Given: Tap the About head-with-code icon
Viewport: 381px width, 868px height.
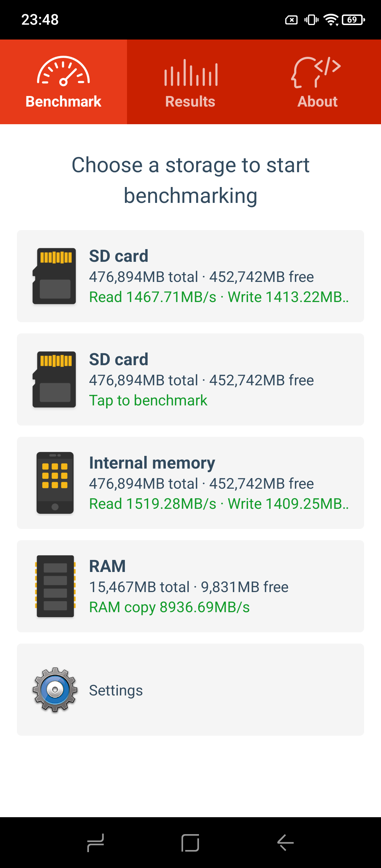Looking at the screenshot, I should coord(316,72).
